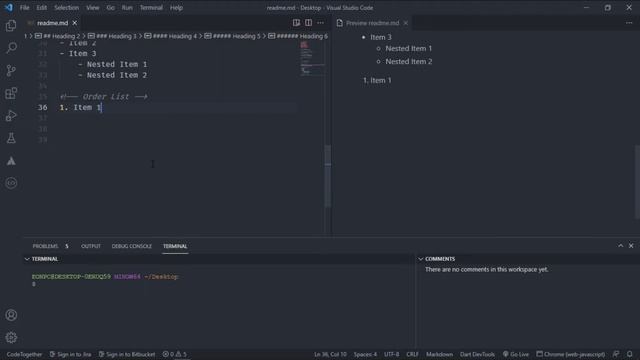Open Run and Debug view
The image size is (640, 360).
click(x=11, y=116)
